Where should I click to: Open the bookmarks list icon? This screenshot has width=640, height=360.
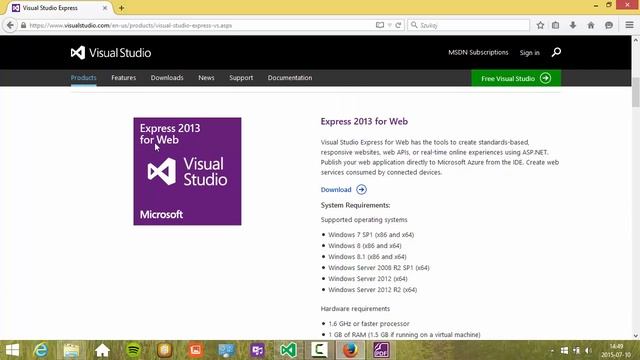click(x=556, y=25)
